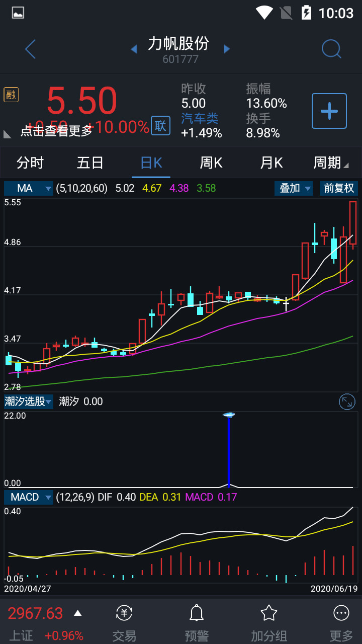This screenshot has height=644, width=362.
Task: Tap the 前复权 adjustment button
Action: tap(339, 188)
